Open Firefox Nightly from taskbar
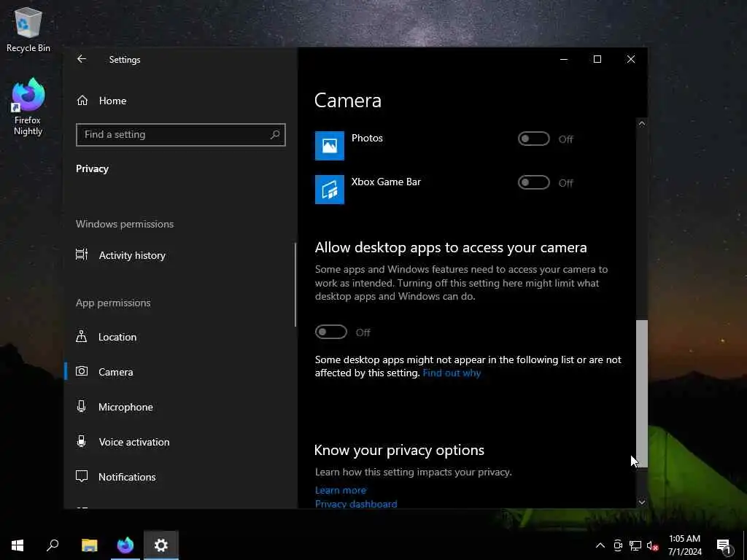This screenshot has width=747, height=560. click(x=125, y=545)
